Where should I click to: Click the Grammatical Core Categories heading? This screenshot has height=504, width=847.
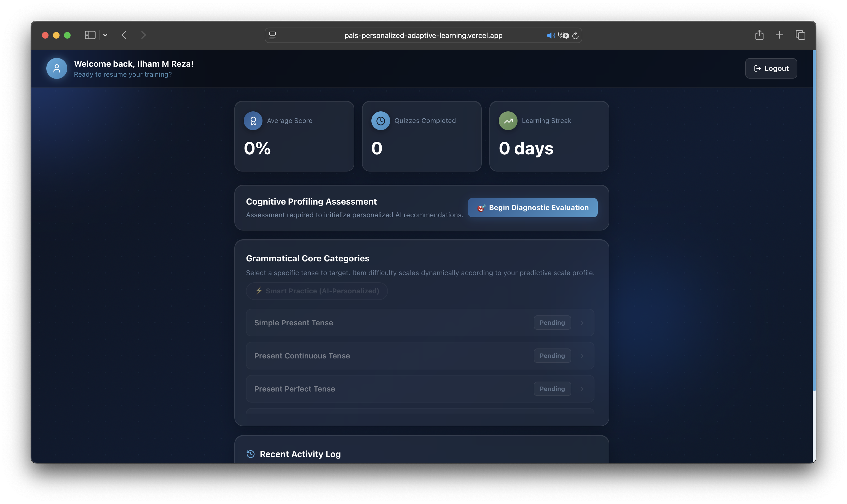pyautogui.click(x=307, y=258)
